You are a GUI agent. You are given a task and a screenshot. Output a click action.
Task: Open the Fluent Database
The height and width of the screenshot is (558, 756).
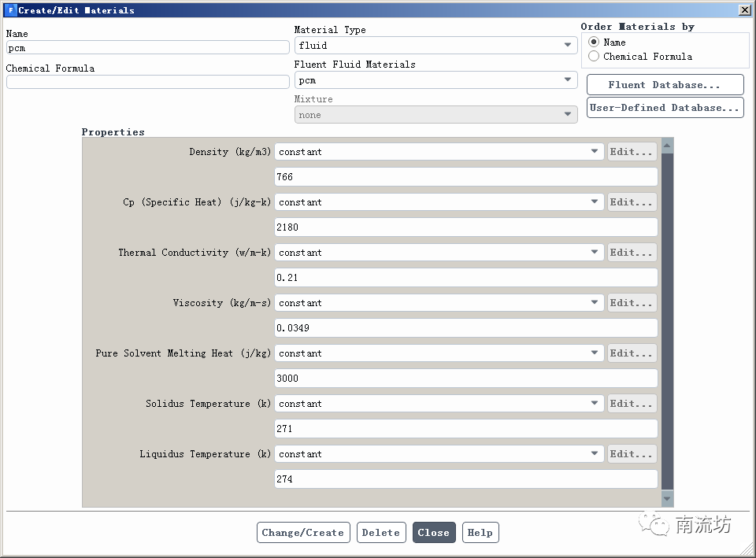tap(665, 85)
